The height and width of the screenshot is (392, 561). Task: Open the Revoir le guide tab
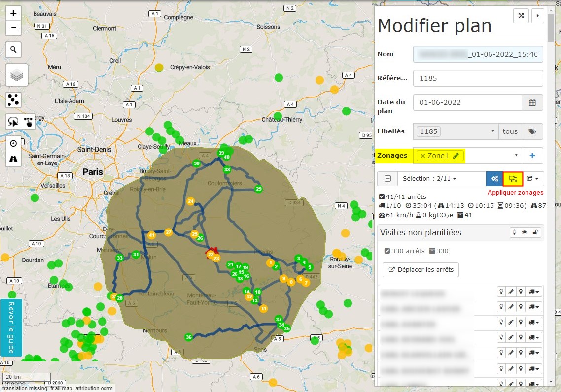11,327
